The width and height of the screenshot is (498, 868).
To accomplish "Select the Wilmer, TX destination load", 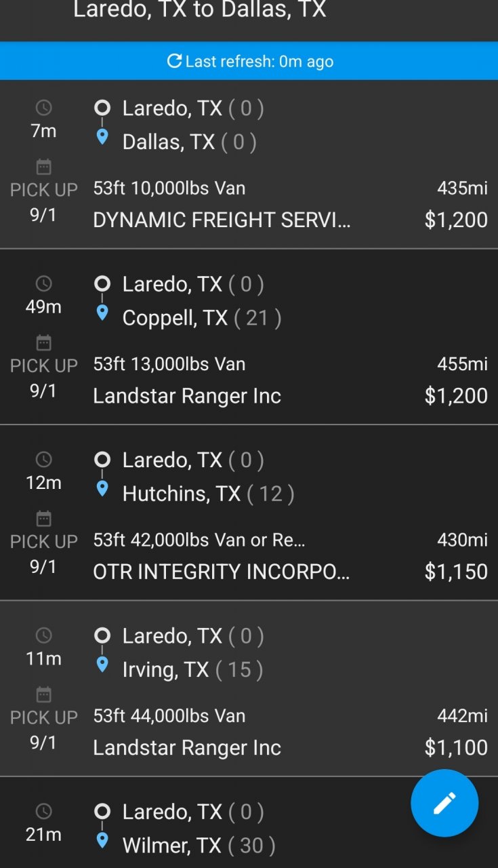I will (x=172, y=845).
